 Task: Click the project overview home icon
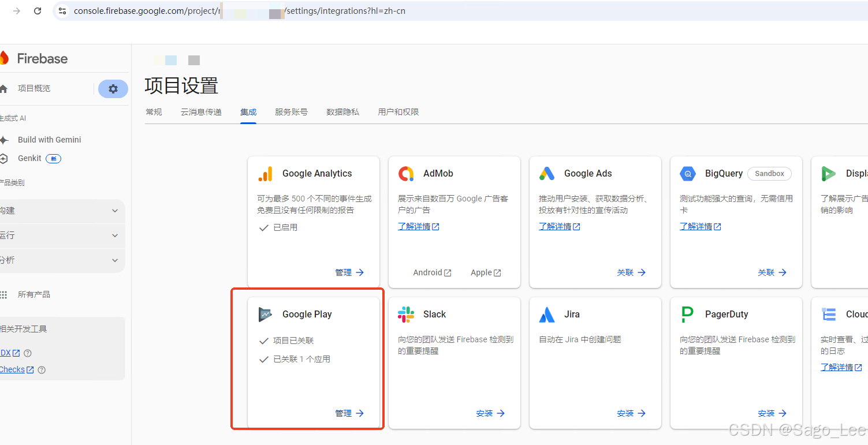click(x=4, y=89)
